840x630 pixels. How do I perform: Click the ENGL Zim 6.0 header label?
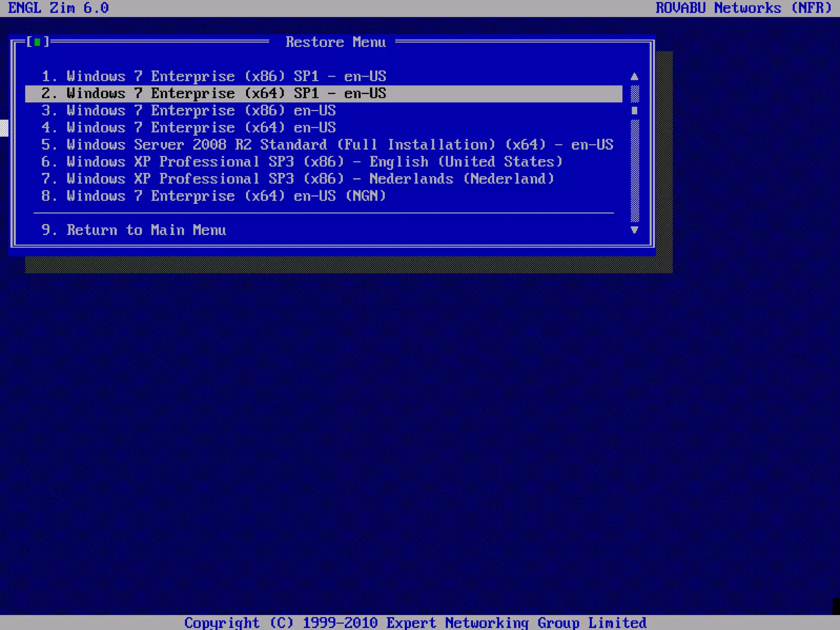(x=58, y=8)
